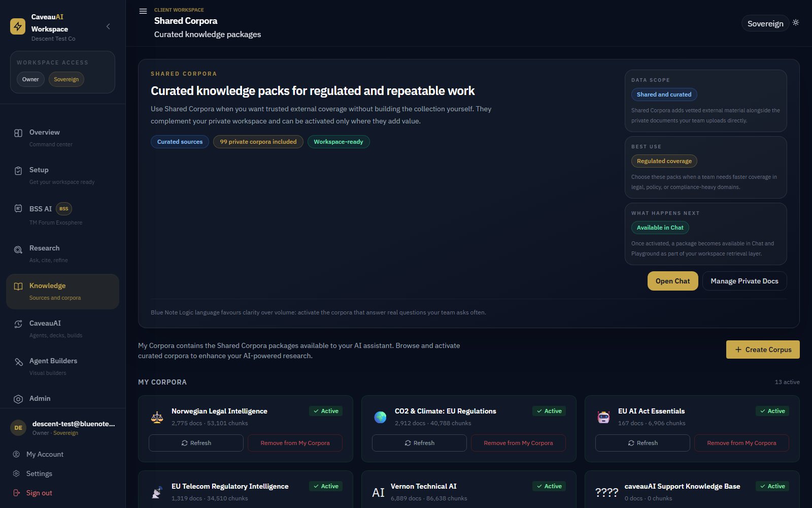Click the Shared and curated pill
The width and height of the screenshot is (812, 508).
pos(664,94)
